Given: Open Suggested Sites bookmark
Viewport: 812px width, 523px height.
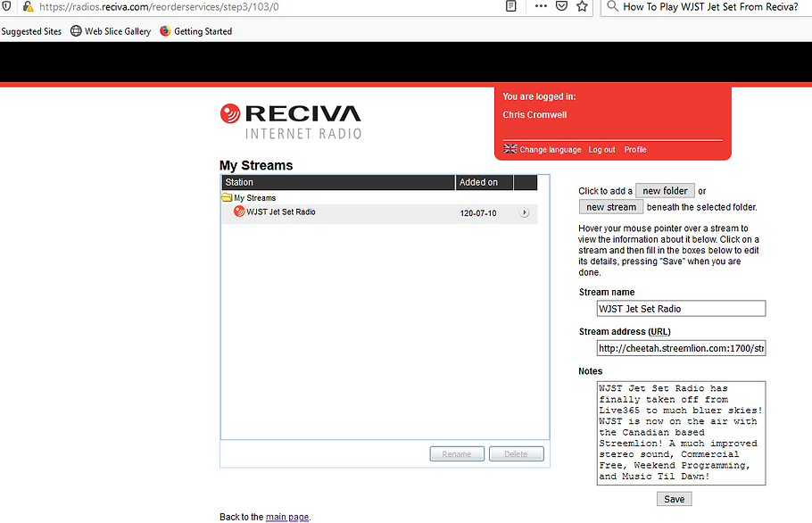Looking at the screenshot, I should pyautogui.click(x=31, y=31).
